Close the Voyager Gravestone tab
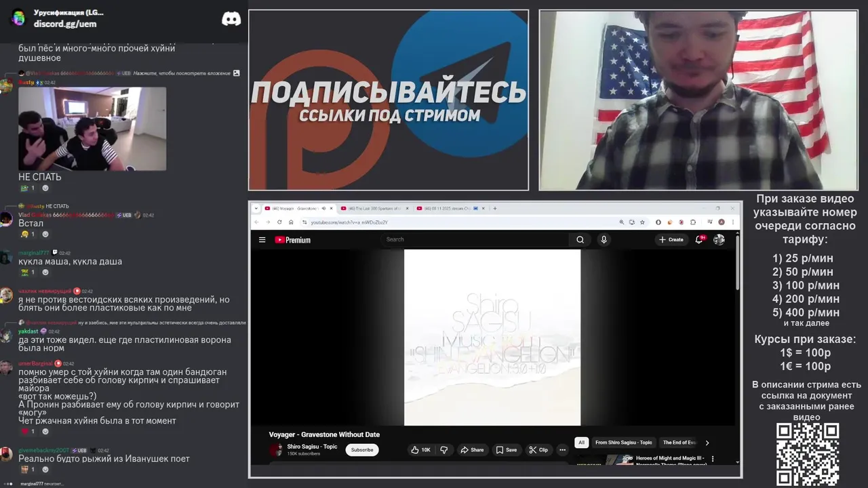868x488 pixels. (332, 208)
